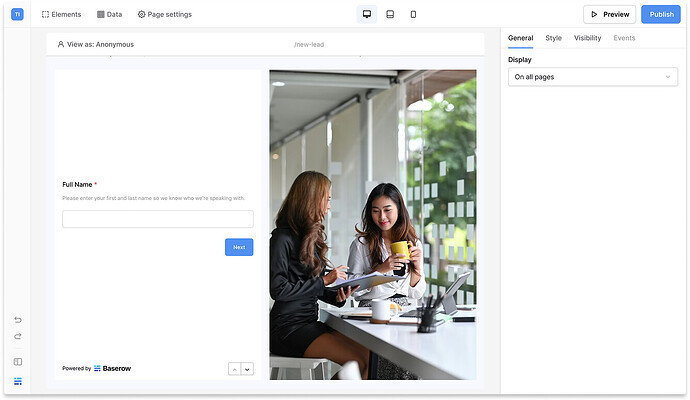Screen dimensions: 690x400
Task: Go to next form field with down chevron
Action: tap(247, 368)
